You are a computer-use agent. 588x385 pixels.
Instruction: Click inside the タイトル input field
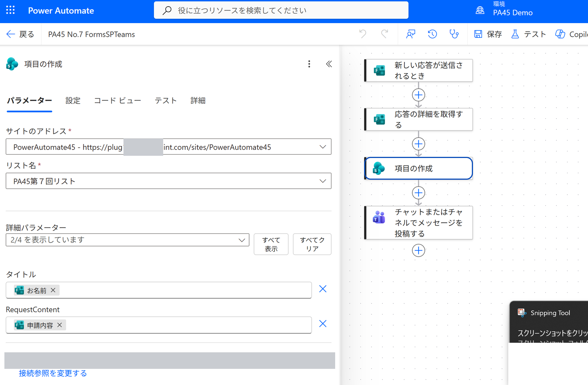pyautogui.click(x=159, y=290)
